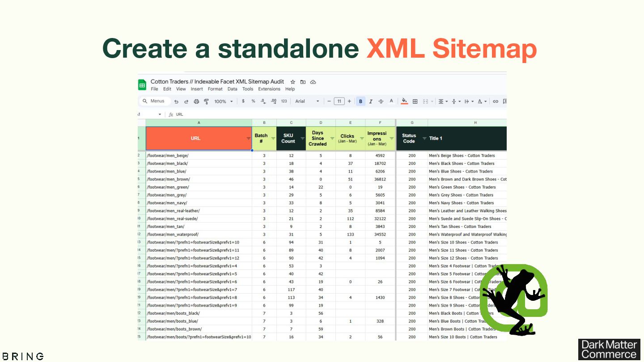Open the Help menu
The width and height of the screenshot is (644, 362).
click(x=290, y=89)
